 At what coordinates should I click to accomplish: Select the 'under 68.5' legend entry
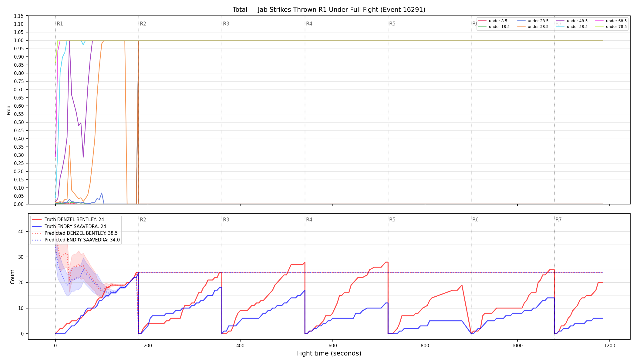[611, 21]
